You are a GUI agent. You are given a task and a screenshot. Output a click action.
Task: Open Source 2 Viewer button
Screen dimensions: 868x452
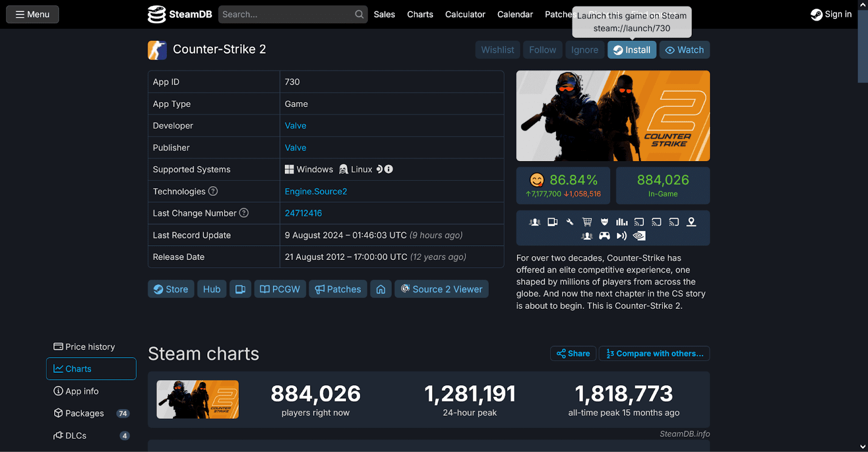tap(442, 289)
